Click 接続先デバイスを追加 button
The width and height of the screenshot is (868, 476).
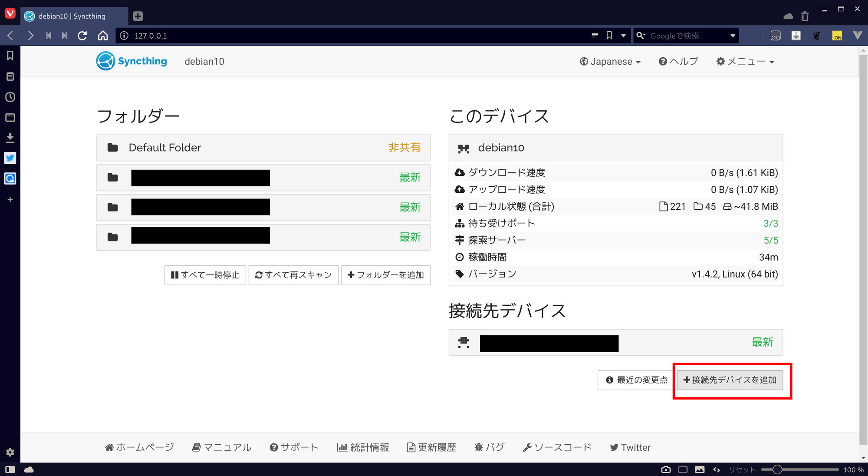pyautogui.click(x=730, y=380)
